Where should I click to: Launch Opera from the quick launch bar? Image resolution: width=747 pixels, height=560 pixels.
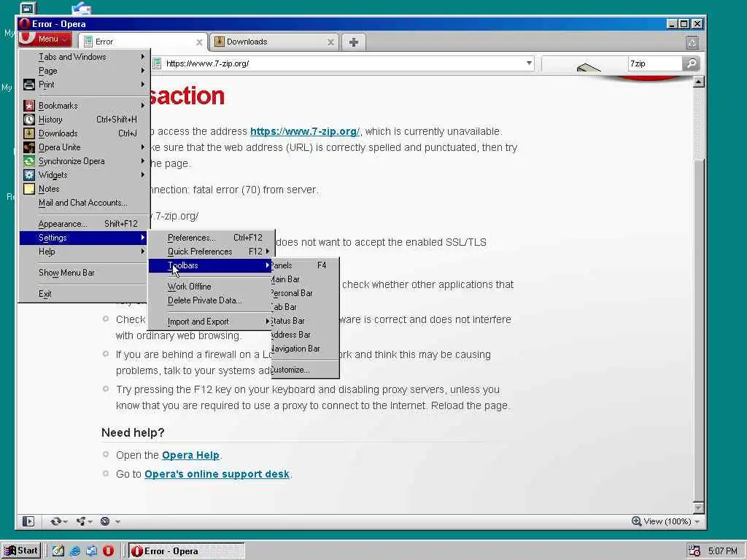(x=108, y=551)
